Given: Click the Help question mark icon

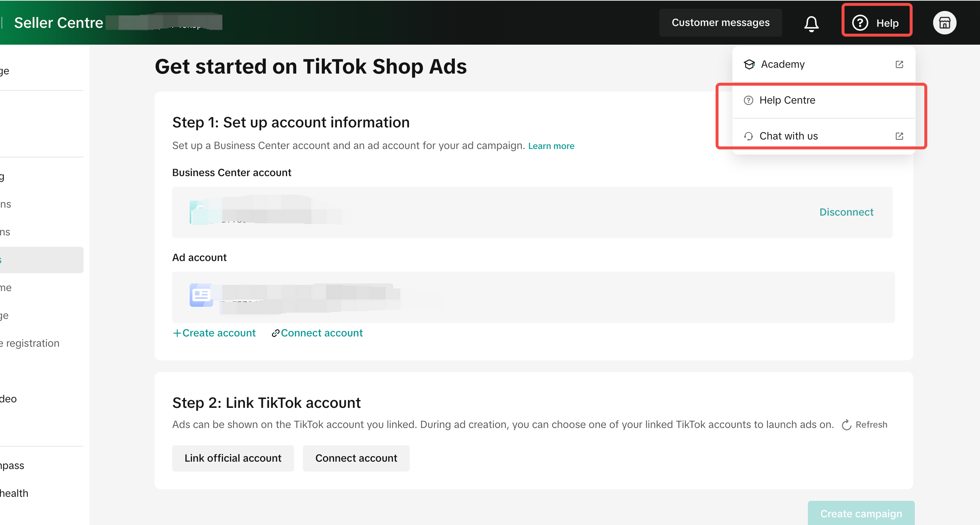Looking at the screenshot, I should pos(860,23).
